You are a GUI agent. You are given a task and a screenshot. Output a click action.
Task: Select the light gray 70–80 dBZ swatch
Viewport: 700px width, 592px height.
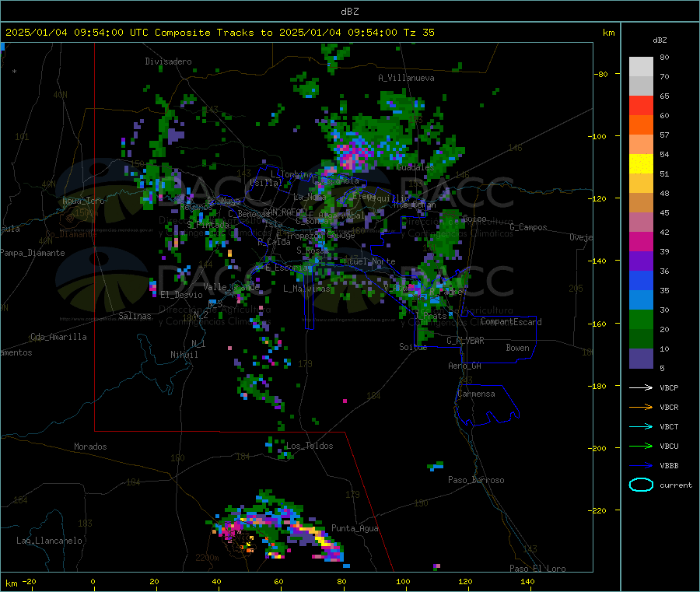641,67
